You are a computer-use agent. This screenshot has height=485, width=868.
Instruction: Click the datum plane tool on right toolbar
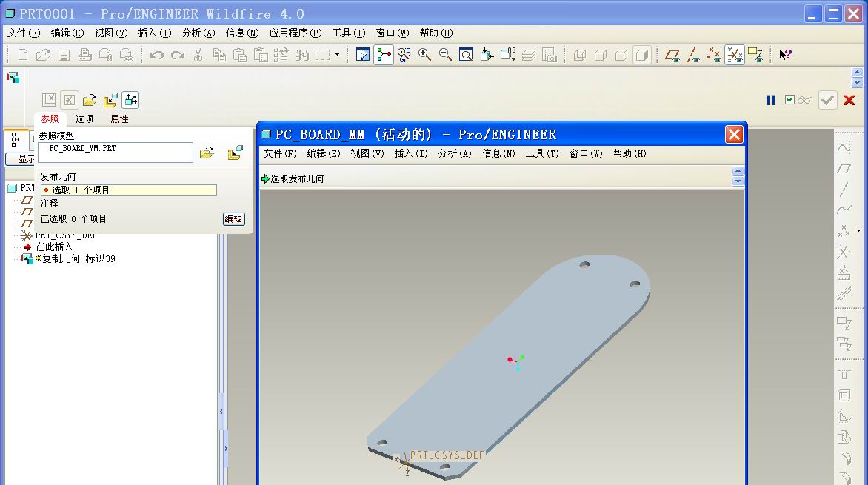(x=844, y=169)
